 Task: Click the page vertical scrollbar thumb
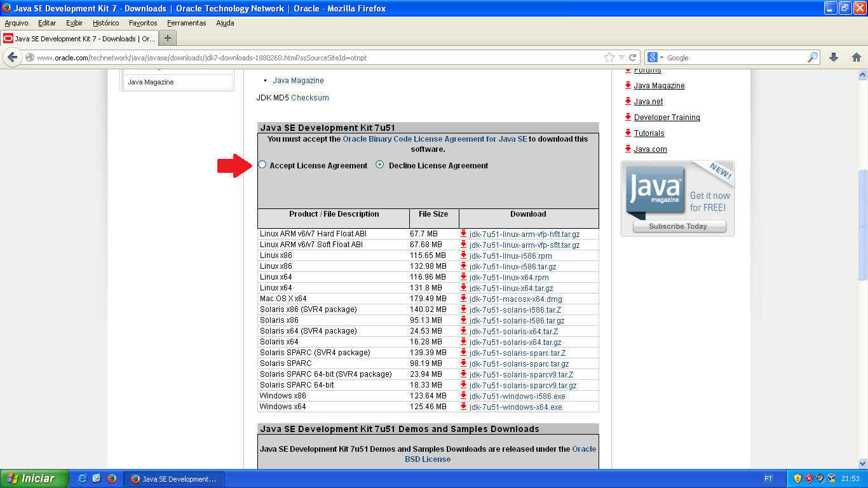point(862,225)
